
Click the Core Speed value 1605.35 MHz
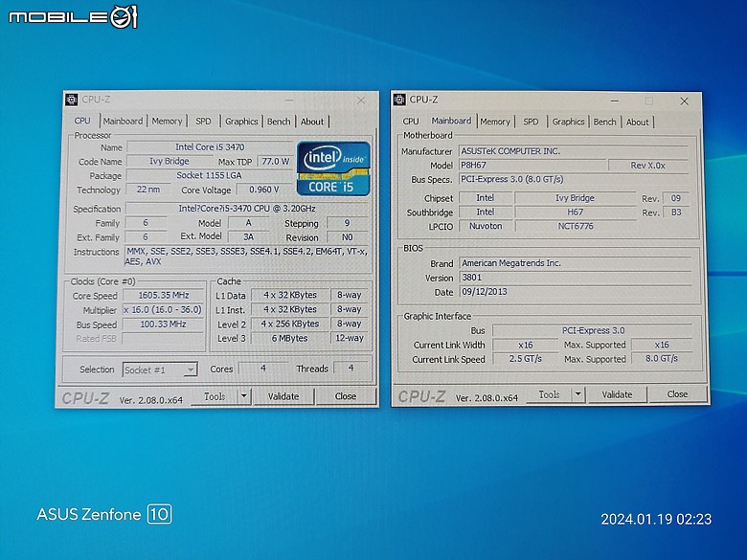[164, 295]
